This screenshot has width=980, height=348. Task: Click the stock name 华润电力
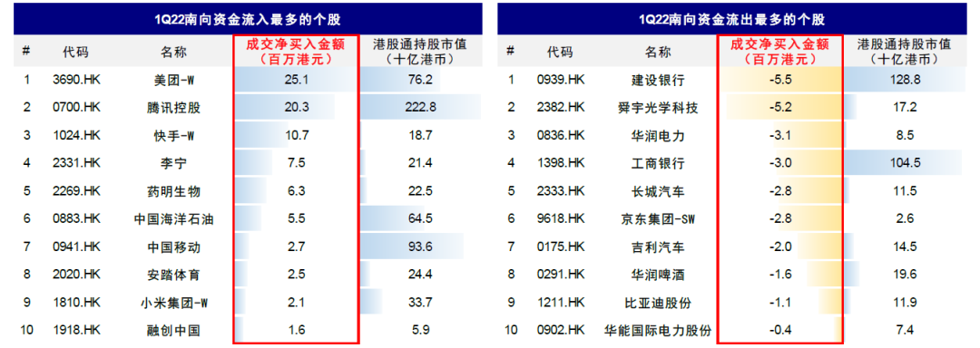tap(658, 136)
